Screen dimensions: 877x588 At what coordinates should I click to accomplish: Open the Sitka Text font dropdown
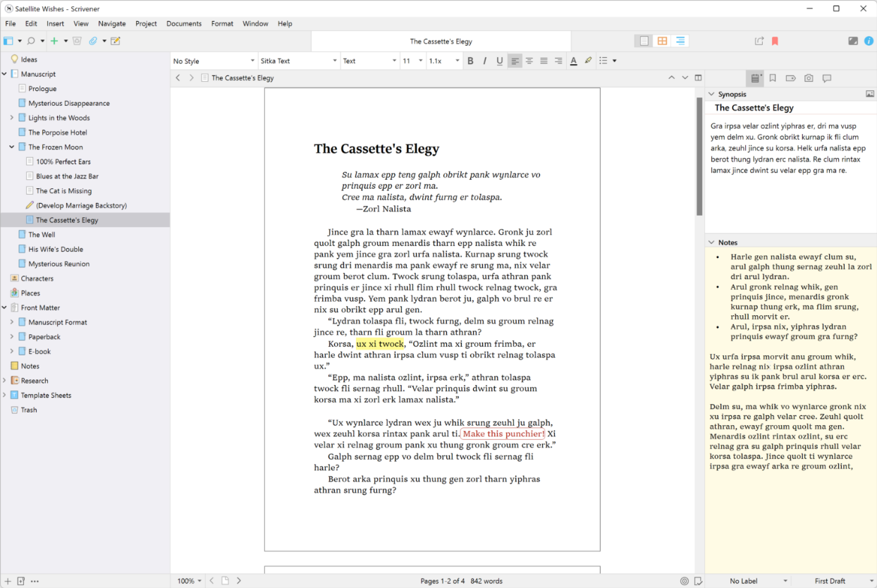(x=299, y=61)
